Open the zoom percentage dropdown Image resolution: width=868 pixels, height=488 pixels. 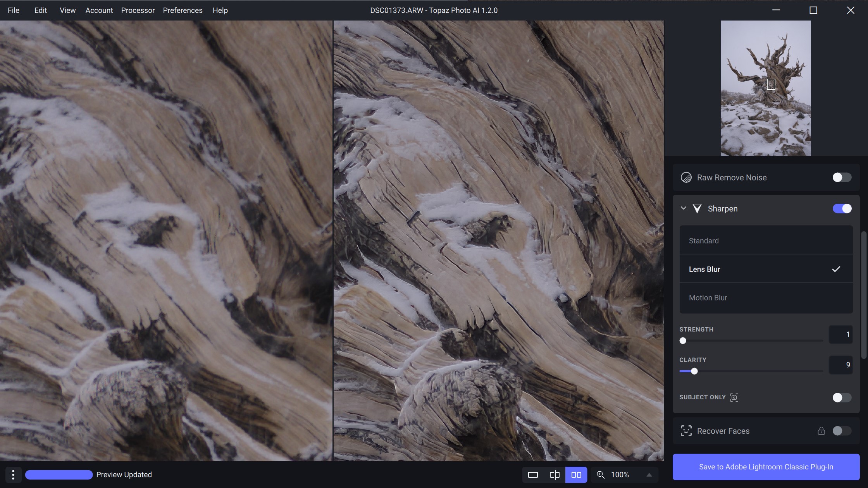coord(649,474)
